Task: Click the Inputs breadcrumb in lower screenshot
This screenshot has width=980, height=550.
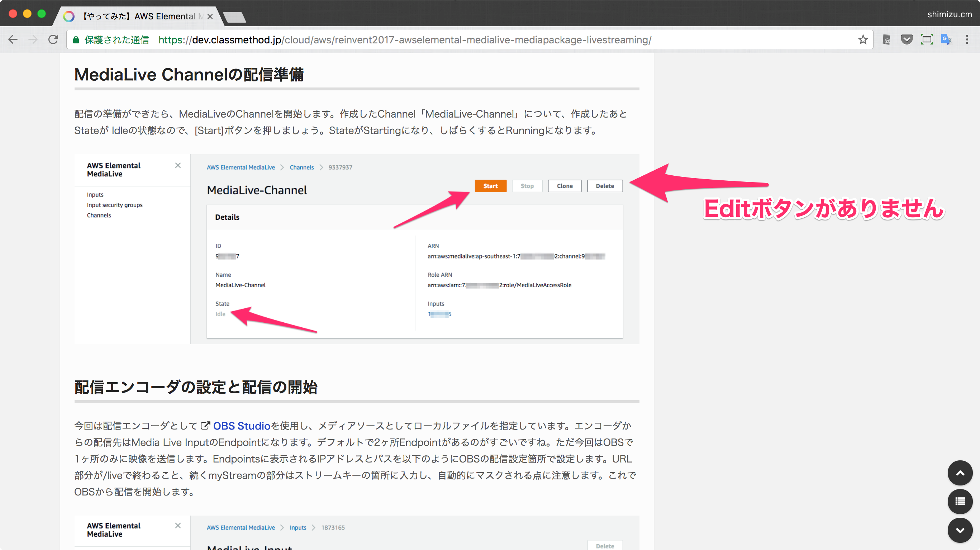Action: 298,527
